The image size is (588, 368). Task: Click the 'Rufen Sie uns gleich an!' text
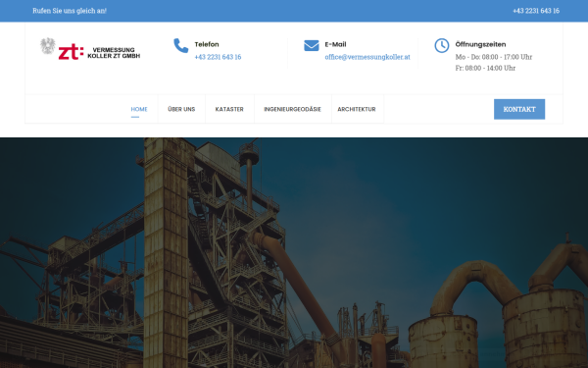70,11
